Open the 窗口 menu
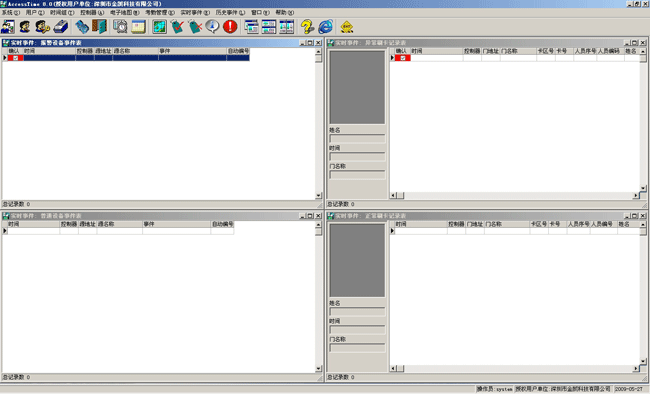The width and height of the screenshot is (650, 394). pyautogui.click(x=260, y=12)
